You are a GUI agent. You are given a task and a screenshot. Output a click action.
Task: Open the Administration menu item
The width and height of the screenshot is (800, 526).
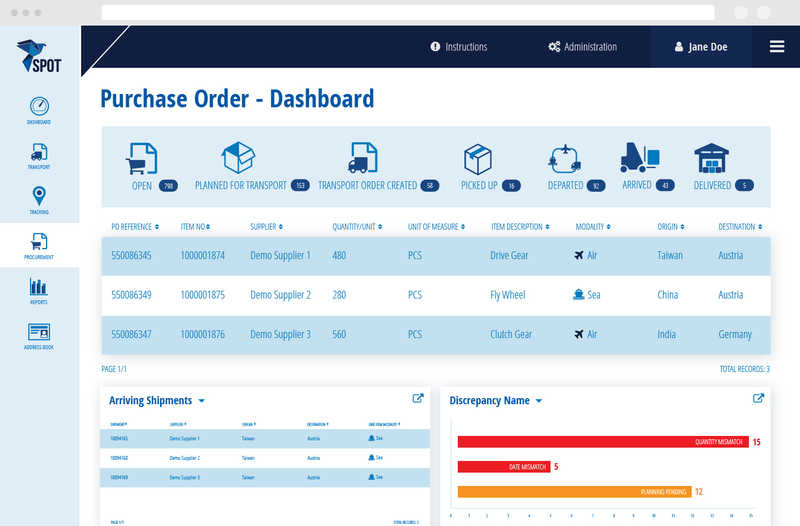click(x=583, y=47)
